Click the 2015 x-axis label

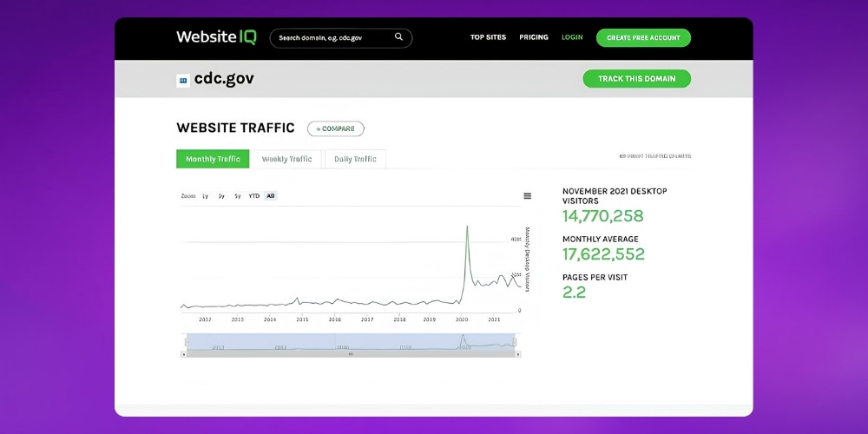[302, 319]
